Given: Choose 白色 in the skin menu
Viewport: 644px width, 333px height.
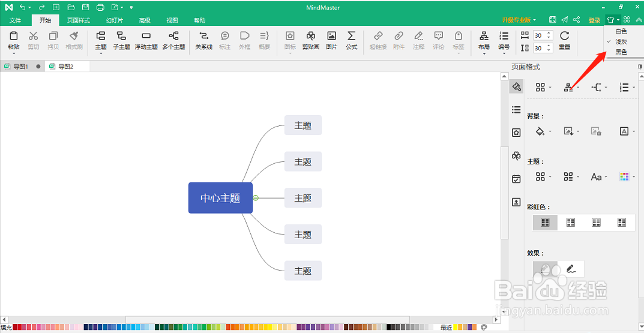Looking at the screenshot, I should tap(621, 31).
